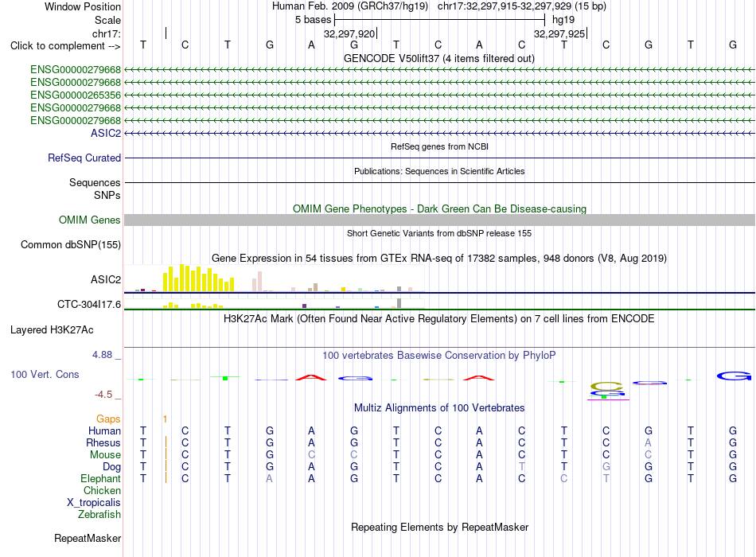
Task: Click the ASIC2 label beside GTEx expression bars
Action: (x=106, y=280)
